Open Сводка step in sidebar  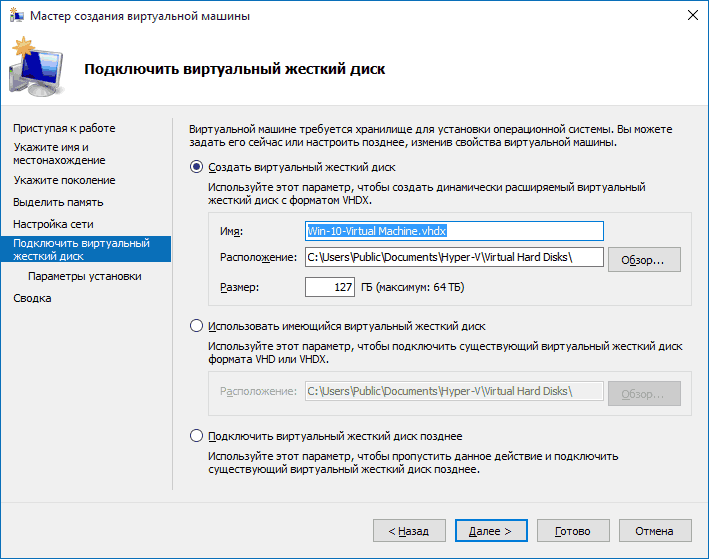click(x=32, y=298)
